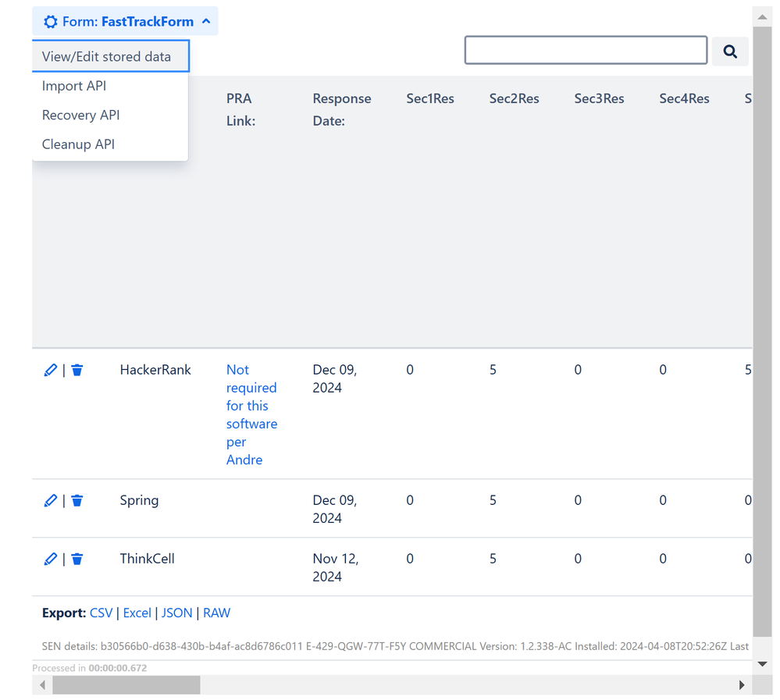Select the ThinkCell name cell

(148, 559)
